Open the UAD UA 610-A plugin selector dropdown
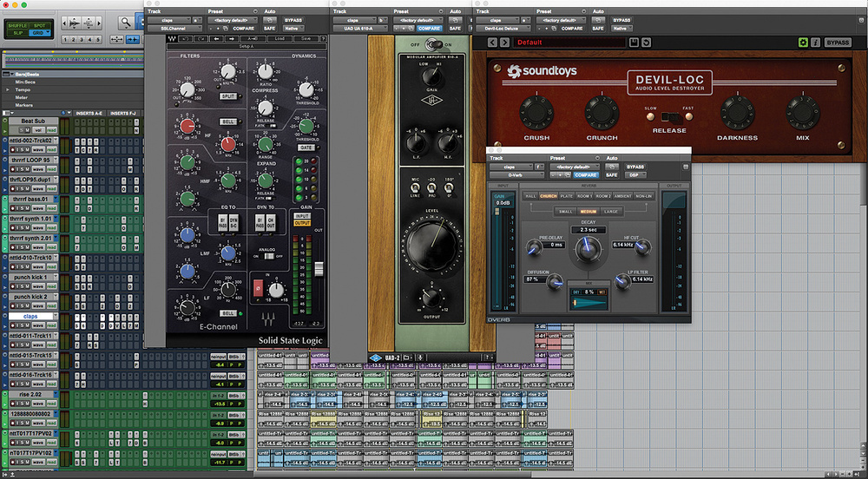Image resolution: width=868 pixels, height=479 pixels. click(x=359, y=29)
